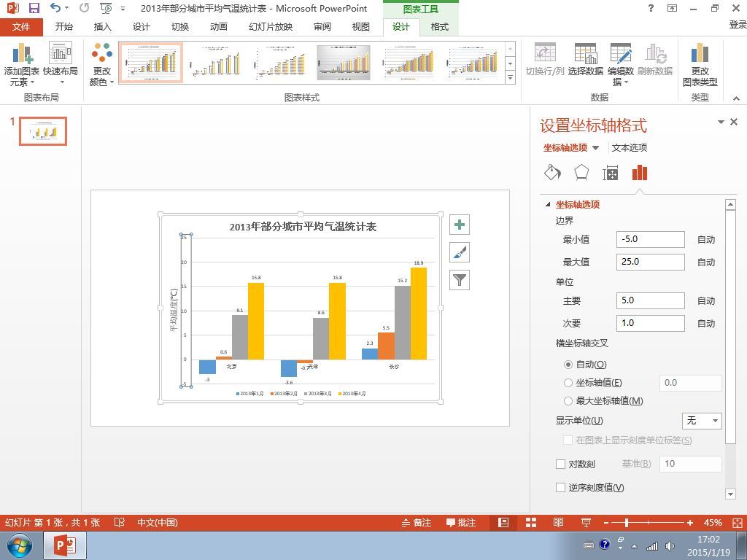
Task: Select the Fill & Line paint bucket icon
Action: tap(553, 173)
